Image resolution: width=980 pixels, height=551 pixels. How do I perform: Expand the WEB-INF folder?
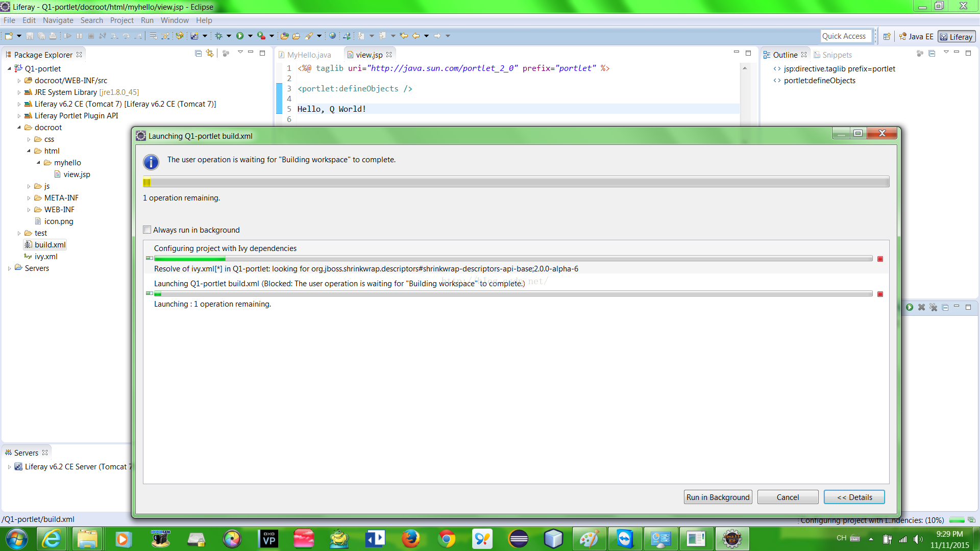pyautogui.click(x=29, y=210)
